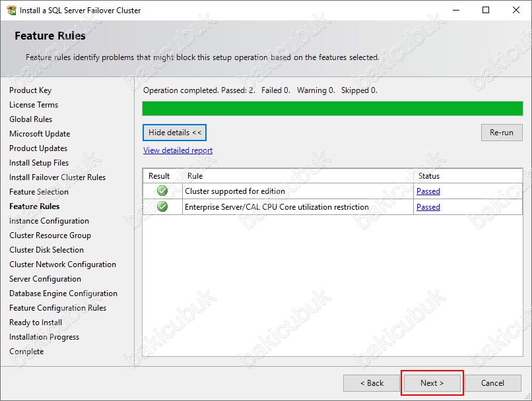This screenshot has height=401, width=532.
Task: Select Instance Configuration step in sidebar
Action: pyautogui.click(x=50, y=221)
